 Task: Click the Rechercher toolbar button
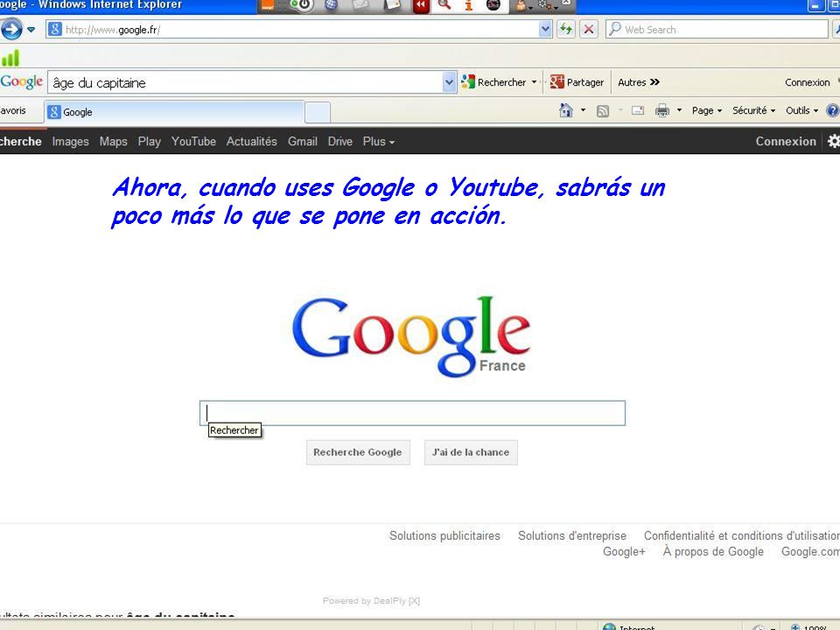[x=493, y=82]
